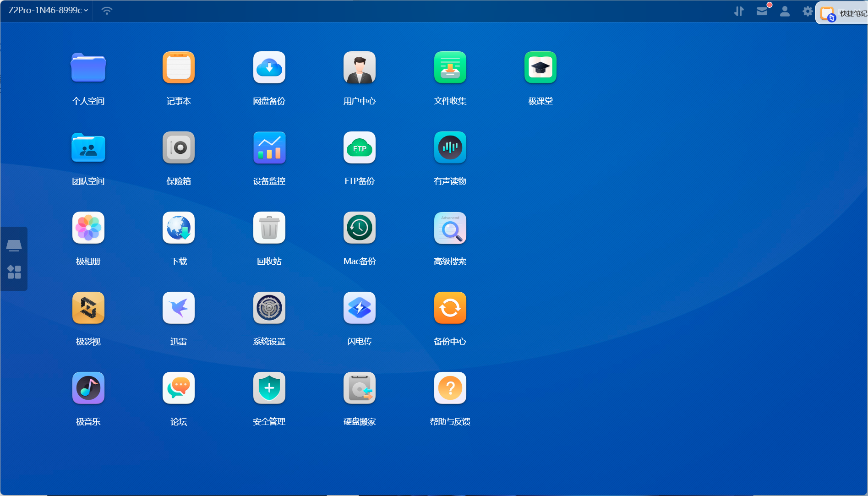868x496 pixels.
Task: Launch the 记事本 notepad app
Action: pyautogui.click(x=178, y=68)
